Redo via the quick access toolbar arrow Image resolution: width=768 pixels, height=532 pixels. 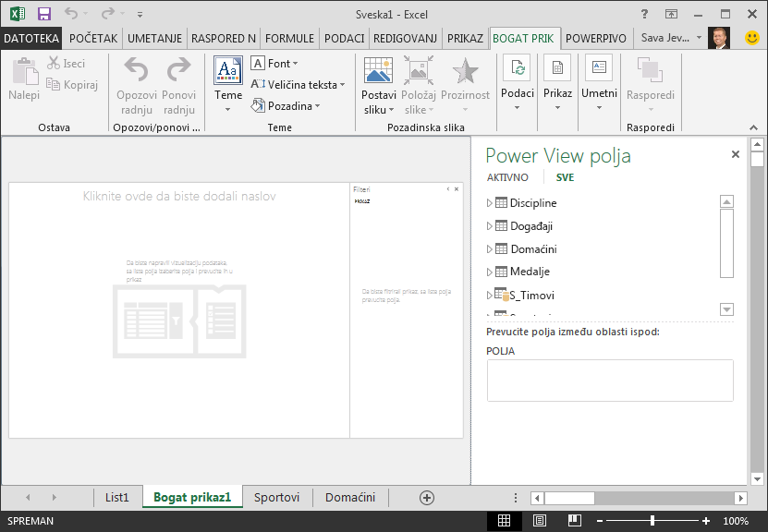coord(107,14)
